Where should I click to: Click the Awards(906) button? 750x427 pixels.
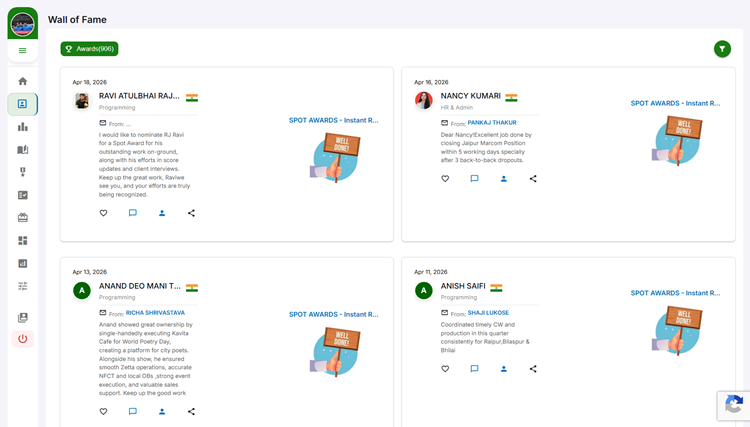(x=89, y=49)
